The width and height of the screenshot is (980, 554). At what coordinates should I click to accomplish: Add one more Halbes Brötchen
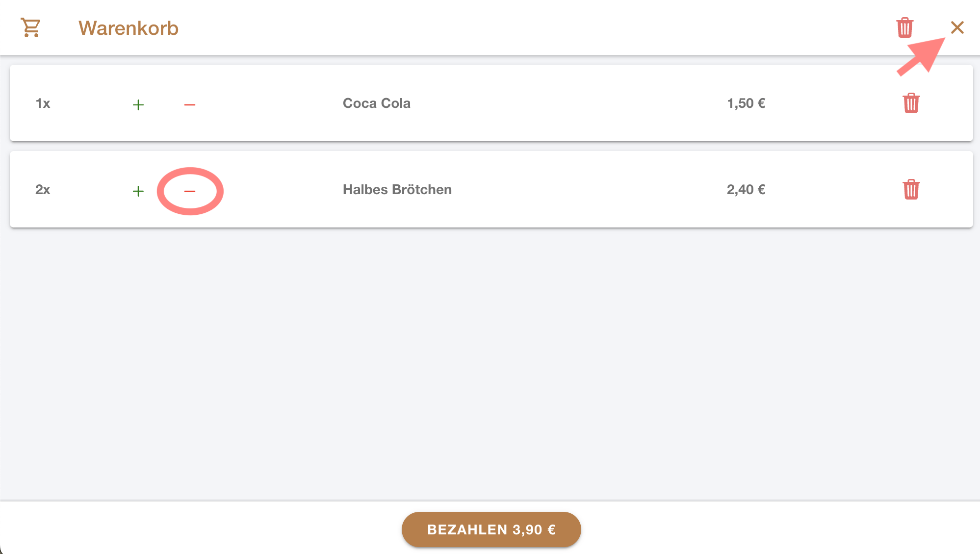(x=138, y=191)
